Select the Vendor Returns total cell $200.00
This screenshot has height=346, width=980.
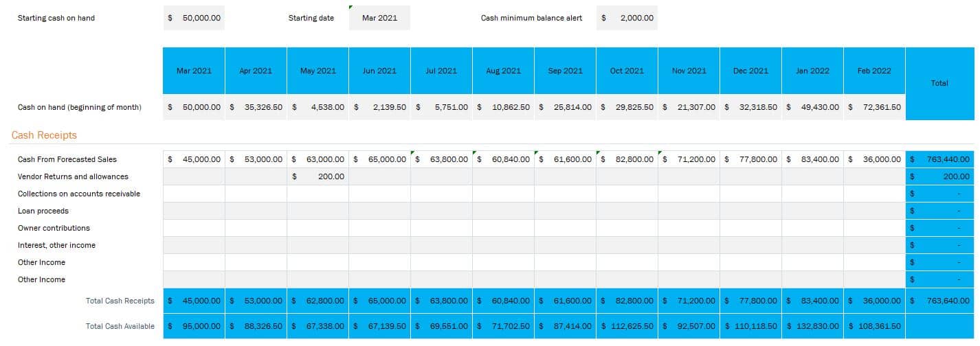click(x=939, y=176)
